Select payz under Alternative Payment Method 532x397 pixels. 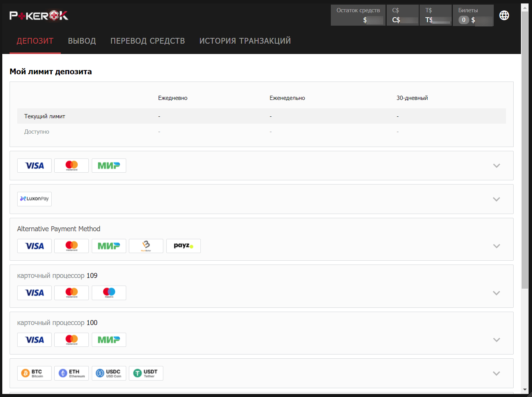(x=184, y=246)
